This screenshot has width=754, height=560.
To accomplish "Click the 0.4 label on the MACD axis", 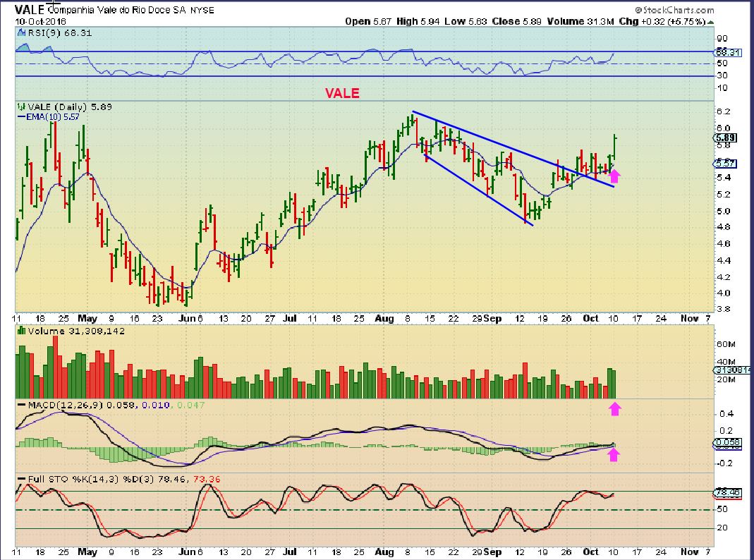I will point(726,414).
